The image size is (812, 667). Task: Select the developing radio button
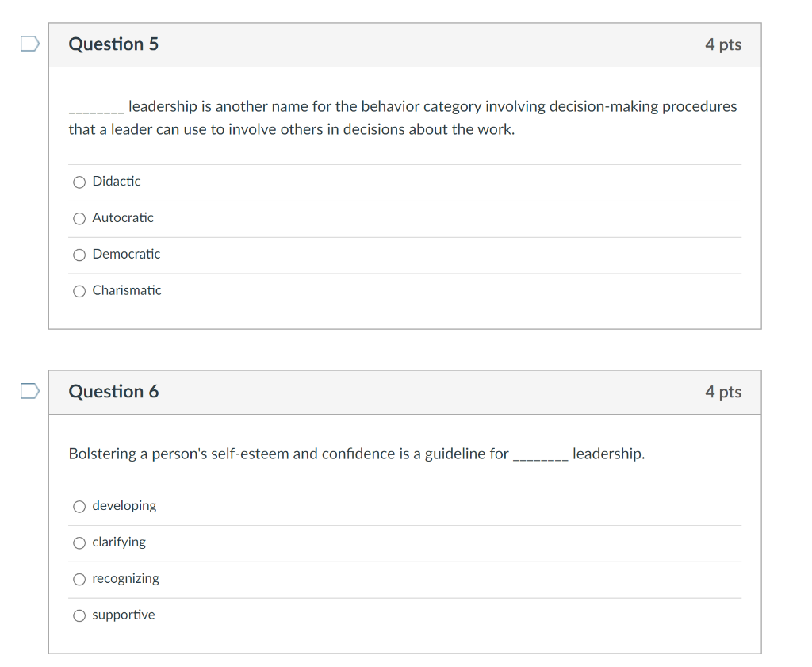point(79,506)
